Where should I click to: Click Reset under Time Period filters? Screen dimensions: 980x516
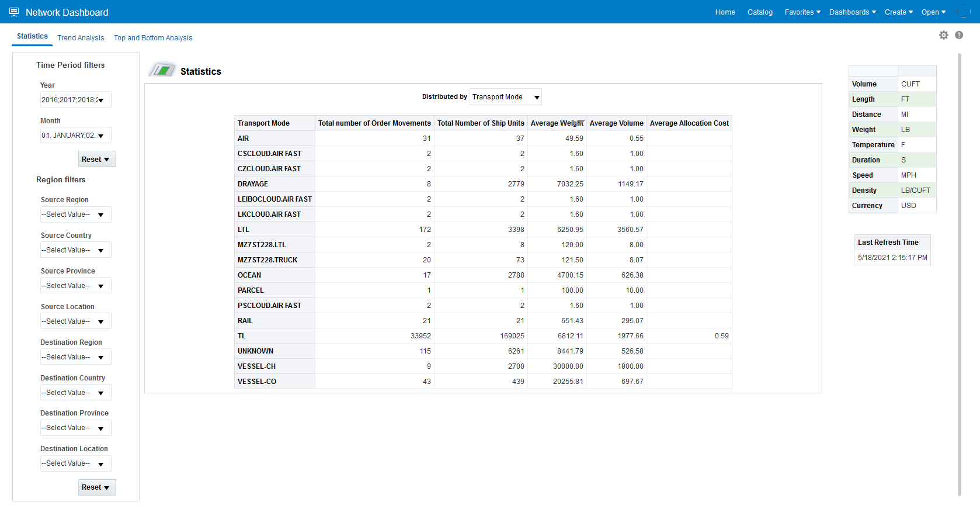pos(97,160)
